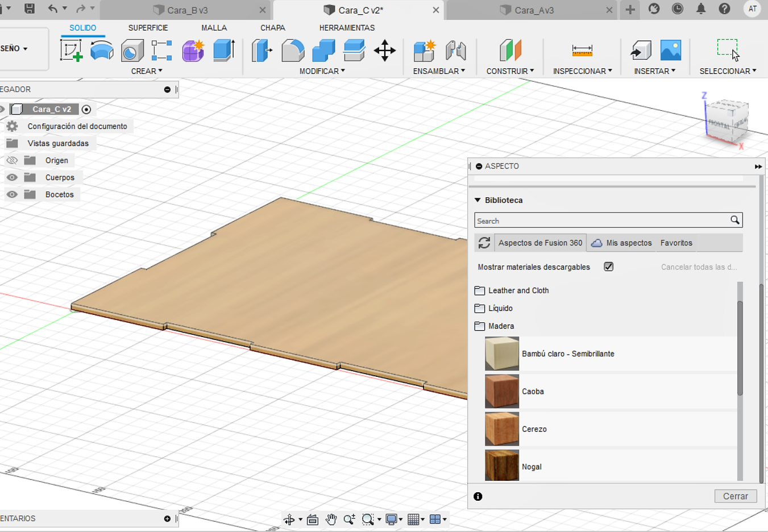Open the CREAR dropdown menu
Viewport: 768px width, 532px height.
147,71
